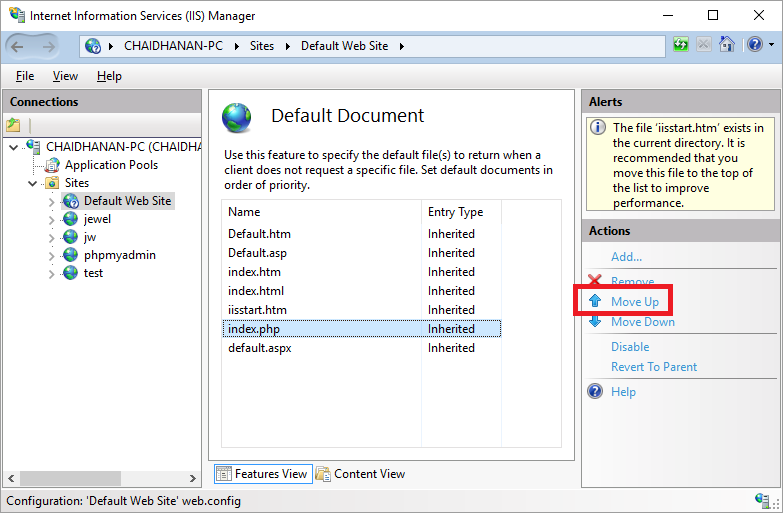Select the index.html row
The width and height of the screenshot is (783, 513).
(362, 291)
